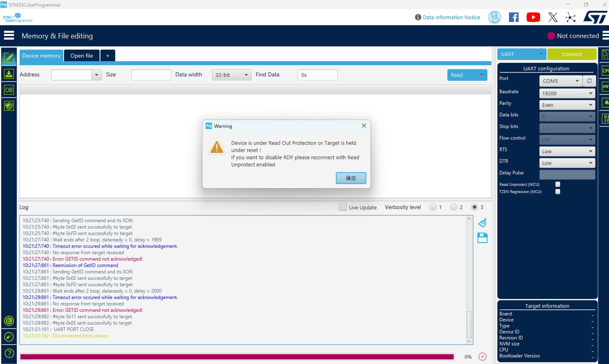
Task: Open the YouTube channel icon
Action: (x=533, y=17)
